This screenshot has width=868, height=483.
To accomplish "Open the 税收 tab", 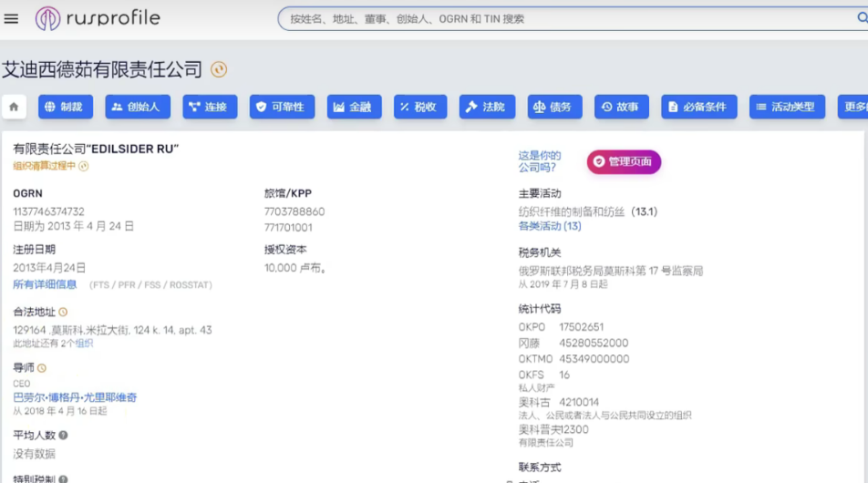I will (420, 107).
